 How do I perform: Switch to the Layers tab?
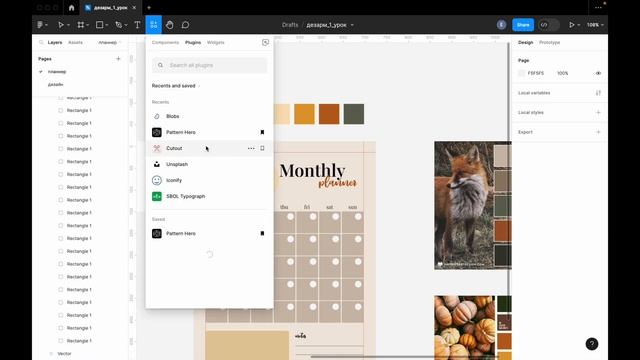(55, 42)
